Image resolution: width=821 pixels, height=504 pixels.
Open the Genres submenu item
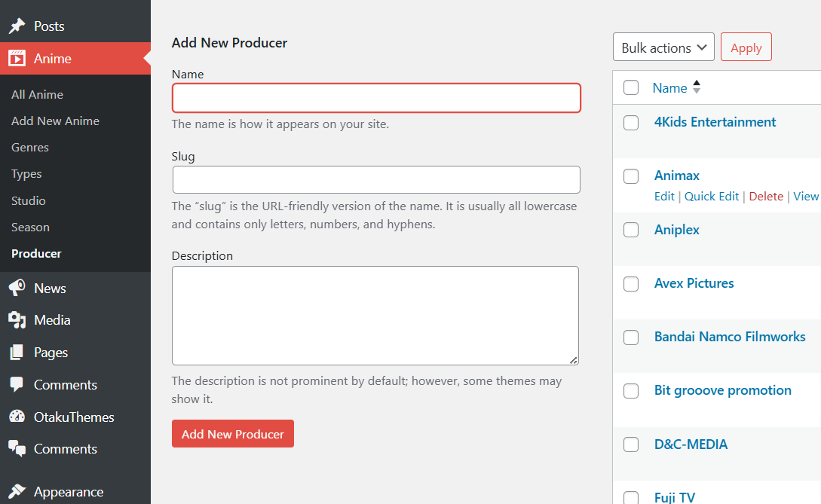click(30, 148)
